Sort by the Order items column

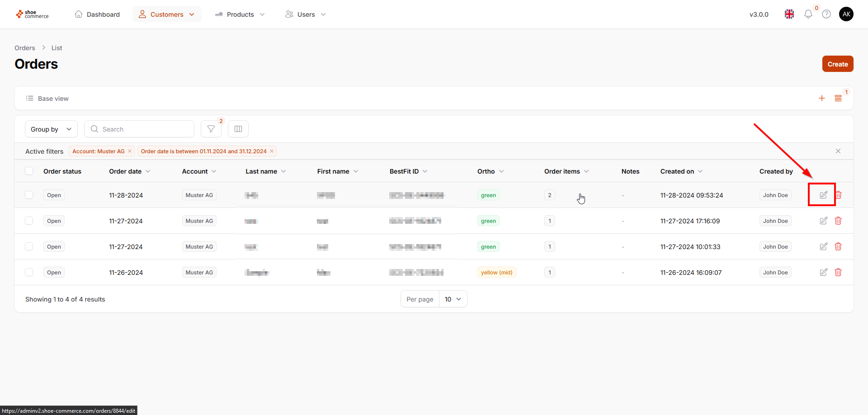click(566, 172)
